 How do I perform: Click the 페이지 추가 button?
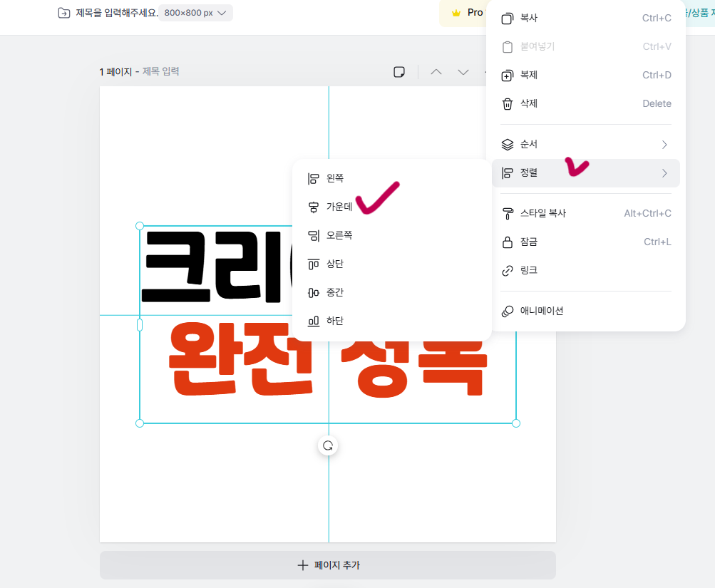point(327,564)
